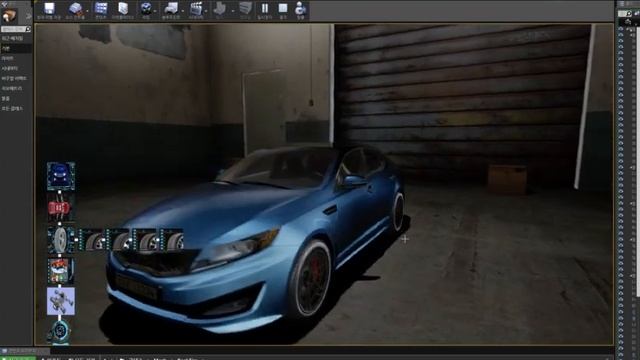640x360 pixels.
Task: Click the suspension thumbnail with lavender background
Action: [x=61, y=301]
